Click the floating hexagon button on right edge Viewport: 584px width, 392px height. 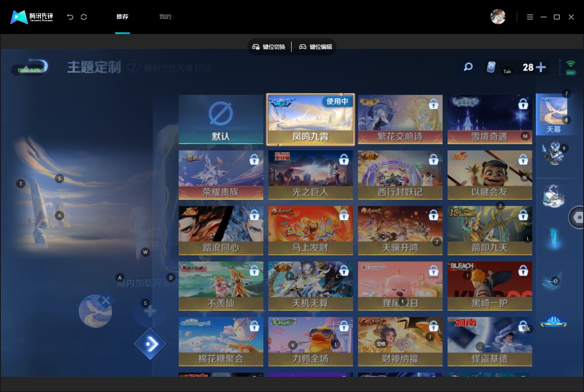pyautogui.click(x=577, y=217)
